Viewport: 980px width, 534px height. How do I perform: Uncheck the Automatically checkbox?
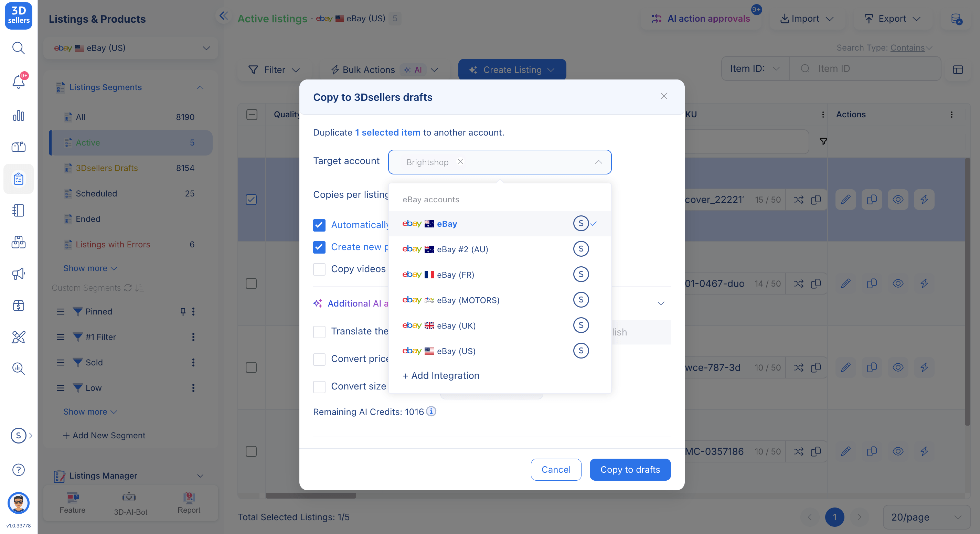tap(319, 225)
